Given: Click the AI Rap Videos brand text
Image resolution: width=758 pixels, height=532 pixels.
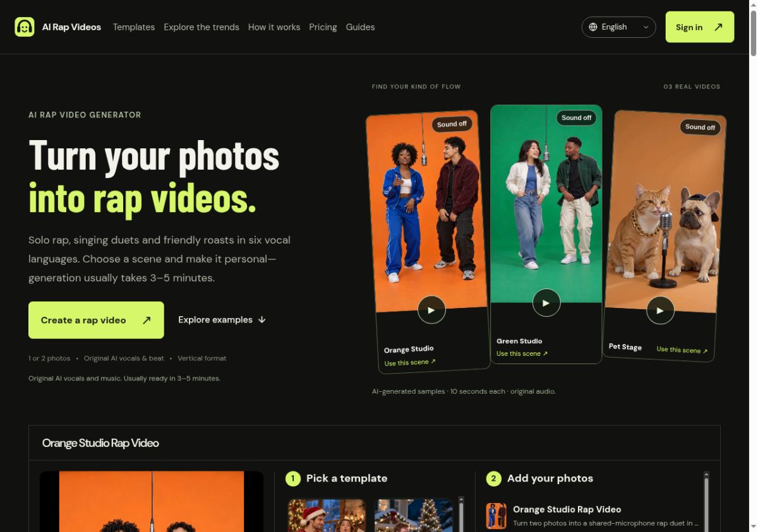Looking at the screenshot, I should (x=71, y=27).
